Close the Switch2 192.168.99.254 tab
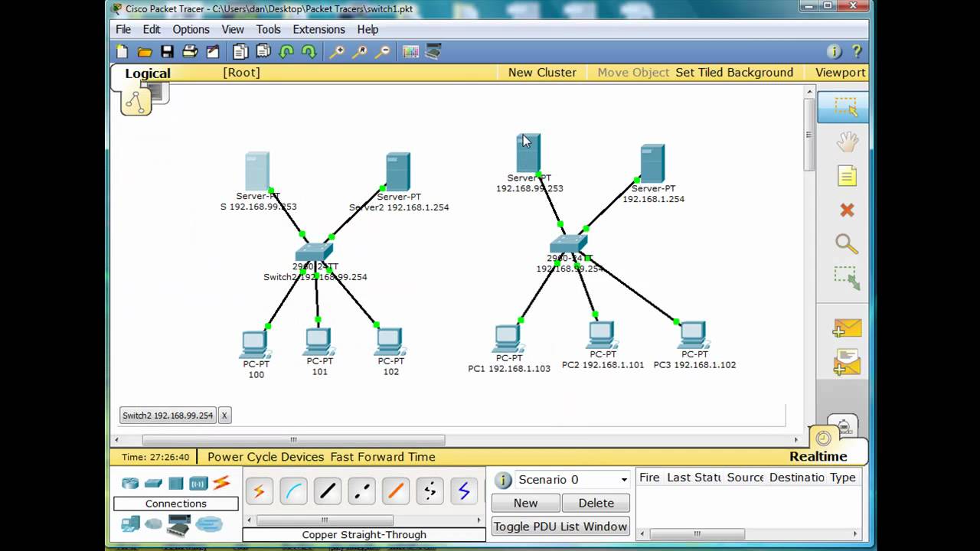 (224, 416)
